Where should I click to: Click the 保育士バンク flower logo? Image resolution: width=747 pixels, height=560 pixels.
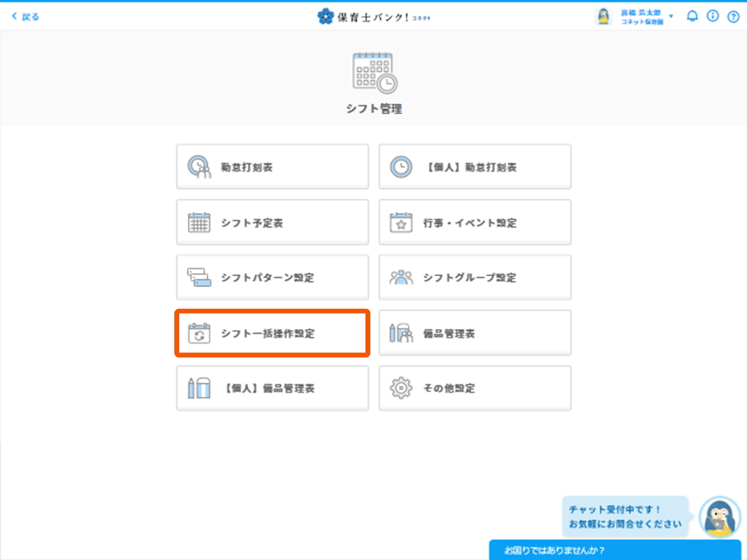pyautogui.click(x=326, y=16)
